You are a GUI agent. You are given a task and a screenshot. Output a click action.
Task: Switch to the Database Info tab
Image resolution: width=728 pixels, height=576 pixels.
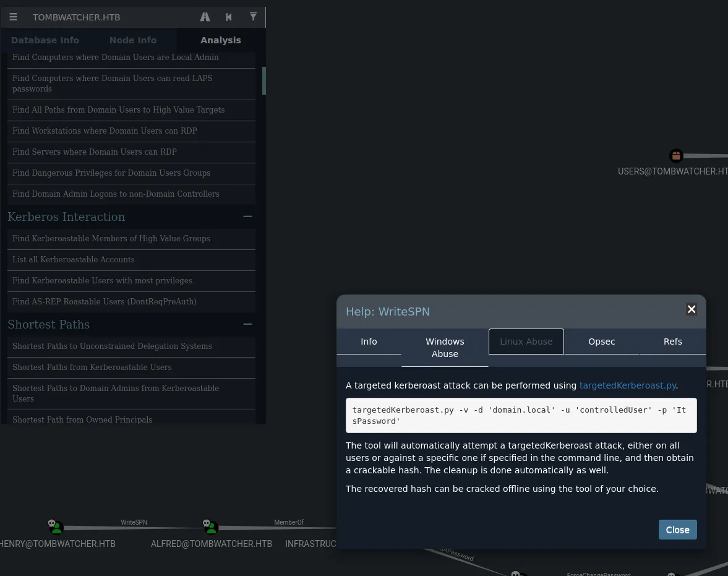(45, 40)
